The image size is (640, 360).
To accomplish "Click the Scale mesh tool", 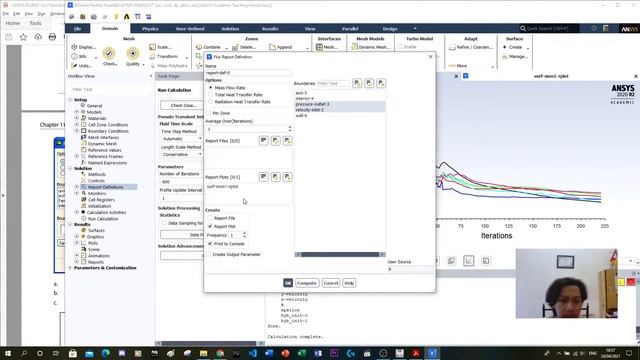I will pyautogui.click(x=160, y=47).
